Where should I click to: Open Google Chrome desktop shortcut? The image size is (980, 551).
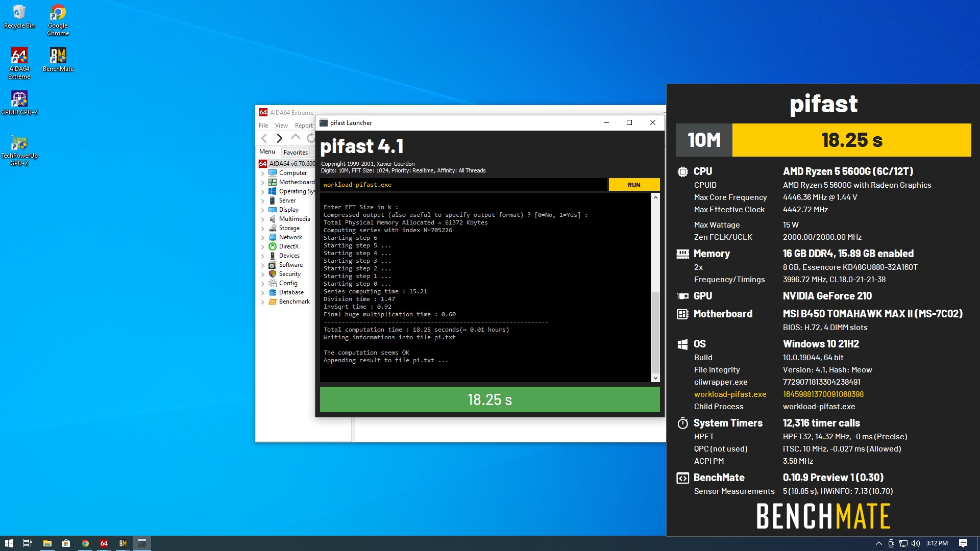tap(58, 20)
